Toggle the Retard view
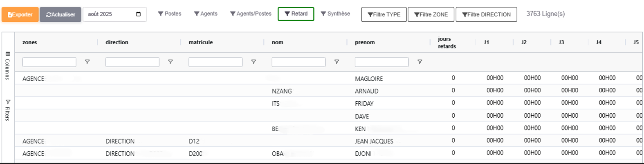 click(296, 14)
